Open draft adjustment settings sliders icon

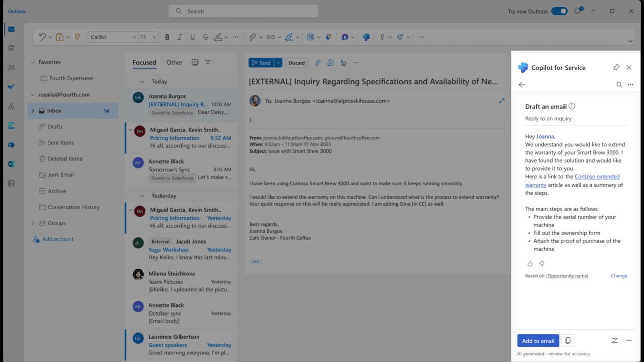(615, 341)
